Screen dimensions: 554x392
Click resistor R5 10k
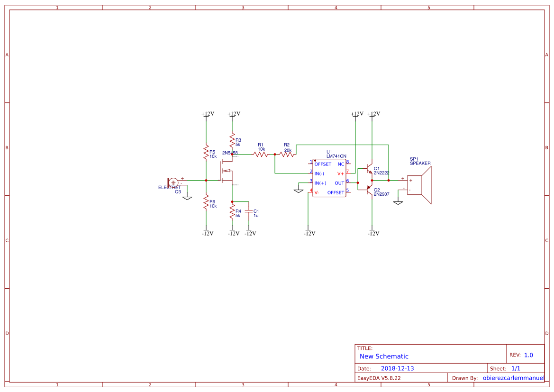click(207, 153)
